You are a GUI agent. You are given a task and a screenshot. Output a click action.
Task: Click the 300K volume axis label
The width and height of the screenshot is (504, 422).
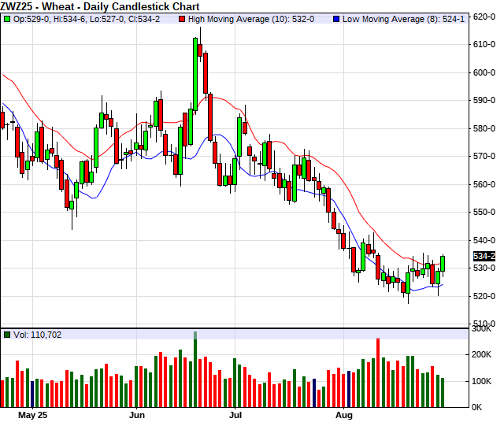(x=483, y=329)
